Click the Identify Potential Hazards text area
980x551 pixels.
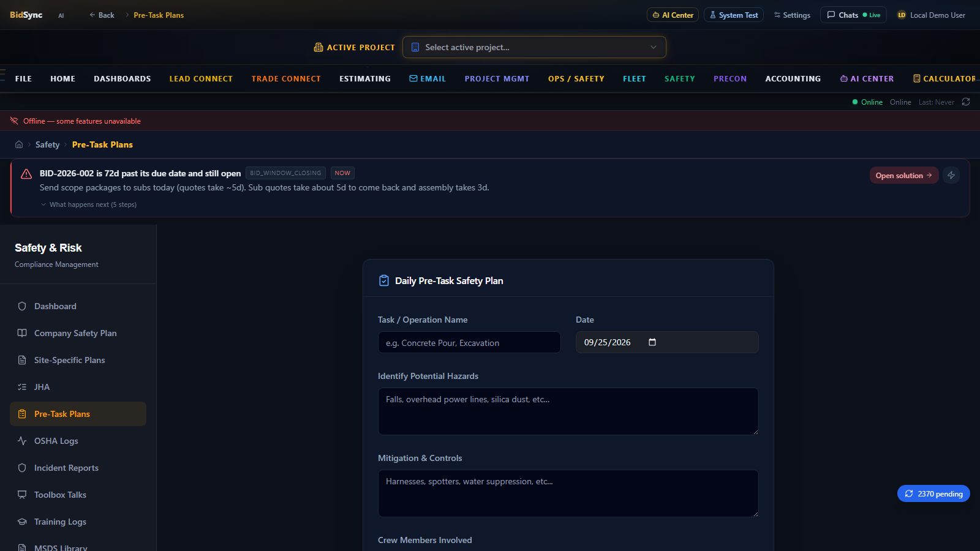[568, 411]
